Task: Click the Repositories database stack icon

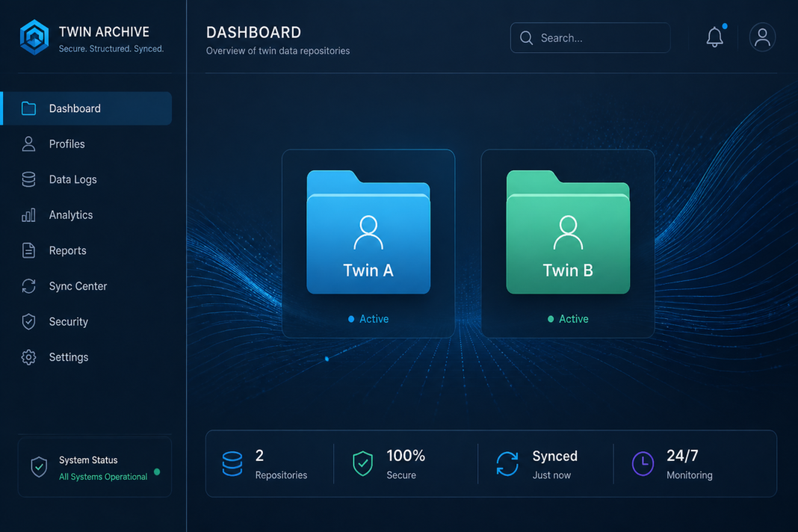Action: [232, 464]
